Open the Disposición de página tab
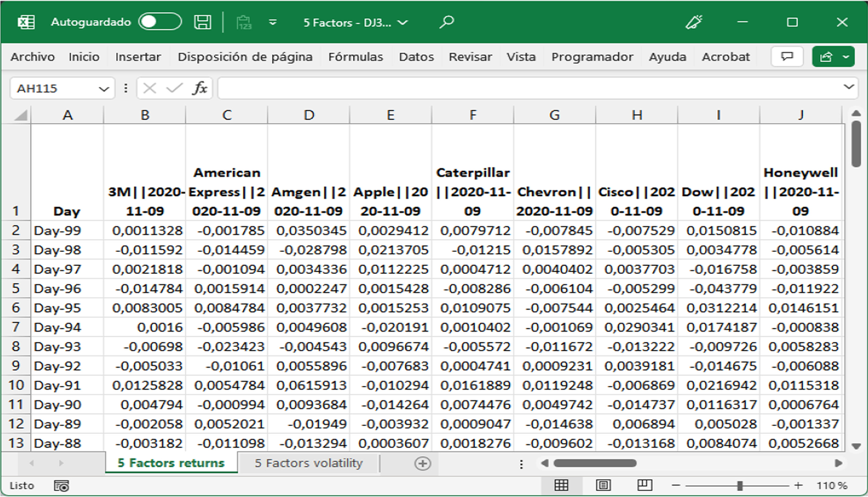Viewport: 868px width, 497px height. [245, 57]
